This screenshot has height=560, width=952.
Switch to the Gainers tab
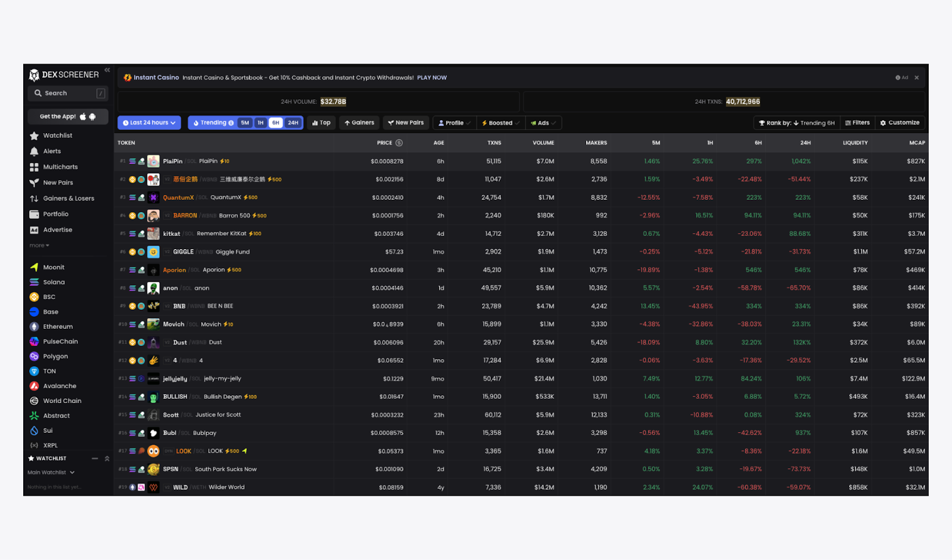pos(359,122)
